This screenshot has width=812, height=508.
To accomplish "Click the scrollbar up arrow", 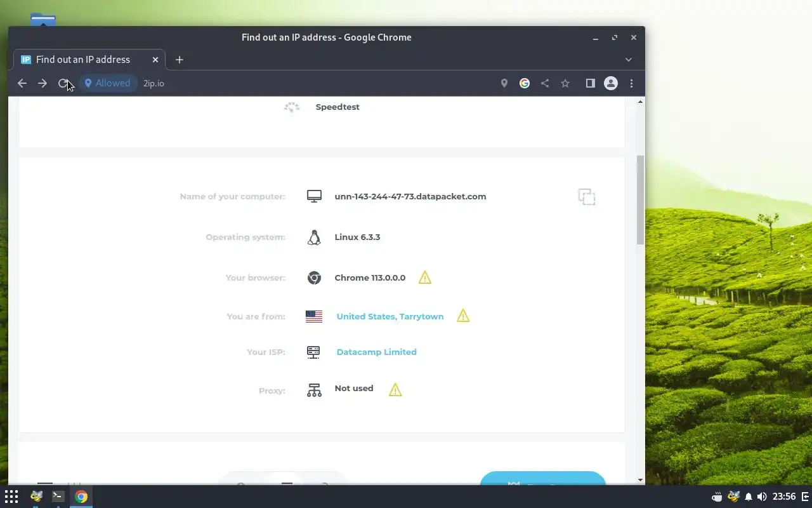I will [640, 102].
